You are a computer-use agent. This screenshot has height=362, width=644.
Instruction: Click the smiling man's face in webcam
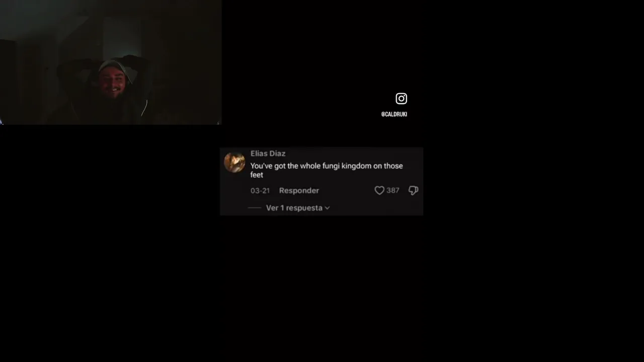click(x=111, y=82)
